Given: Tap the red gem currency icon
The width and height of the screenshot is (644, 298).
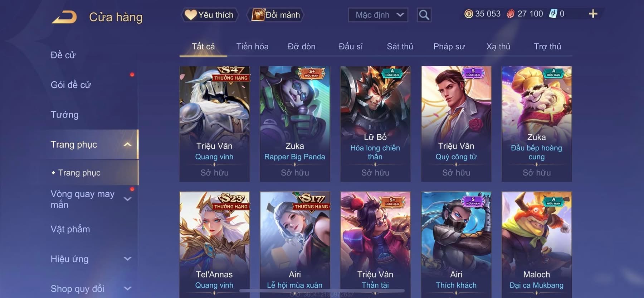Looking at the screenshot, I should tap(511, 14).
